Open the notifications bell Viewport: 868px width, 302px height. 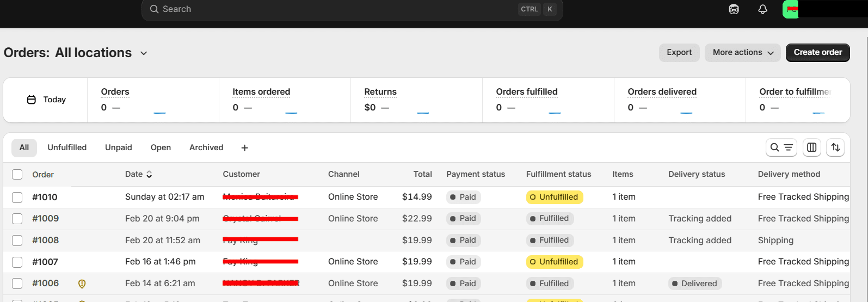point(762,9)
